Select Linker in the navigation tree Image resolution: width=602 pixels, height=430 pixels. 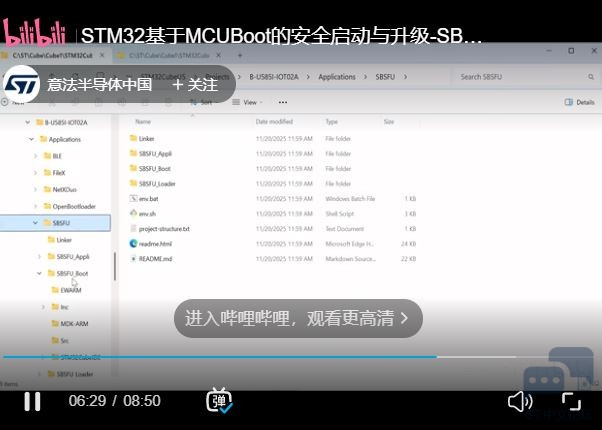click(x=60, y=240)
